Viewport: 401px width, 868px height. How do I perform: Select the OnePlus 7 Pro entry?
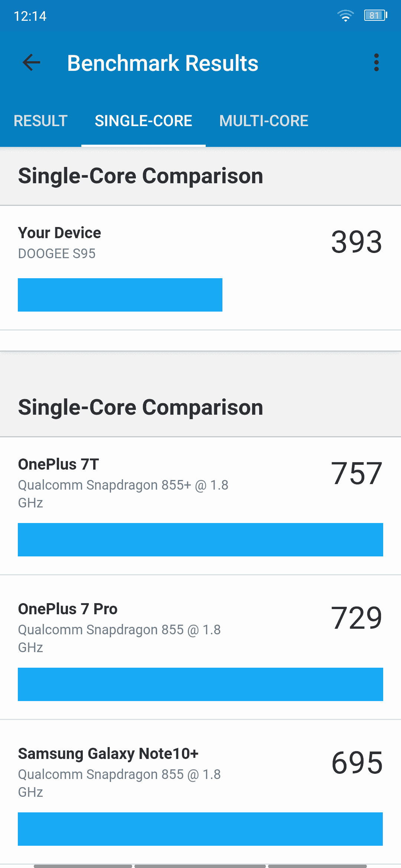pos(200,647)
